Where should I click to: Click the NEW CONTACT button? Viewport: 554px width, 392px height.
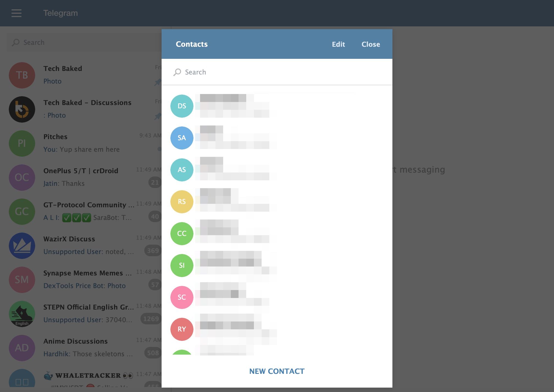point(277,371)
